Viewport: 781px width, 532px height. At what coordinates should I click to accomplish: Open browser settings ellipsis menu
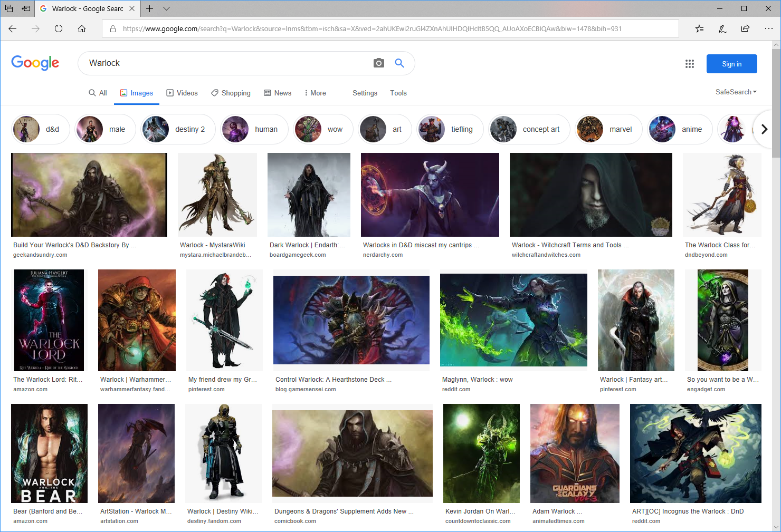pos(768,29)
